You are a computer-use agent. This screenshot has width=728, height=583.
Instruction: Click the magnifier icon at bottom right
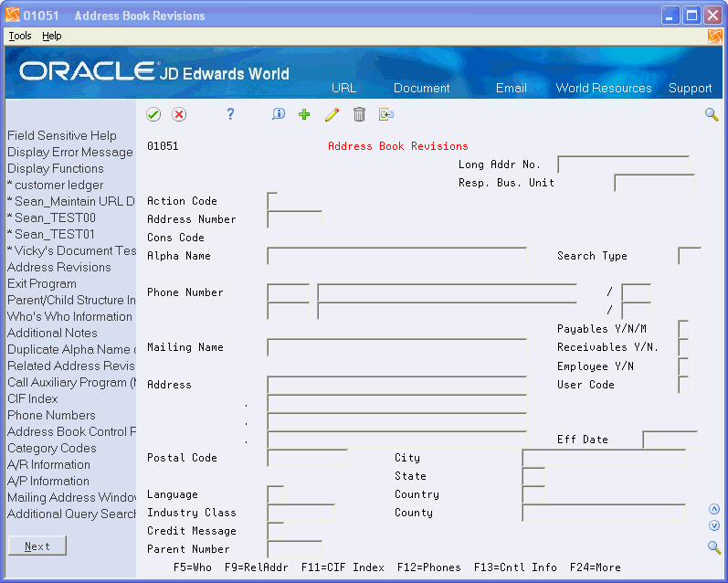[714, 547]
